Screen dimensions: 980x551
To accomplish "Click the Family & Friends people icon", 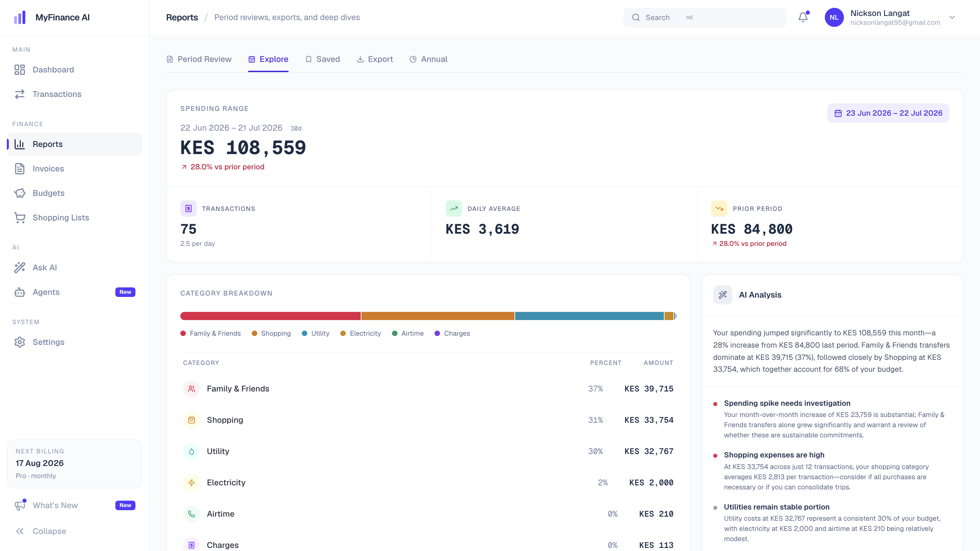I will pos(191,389).
